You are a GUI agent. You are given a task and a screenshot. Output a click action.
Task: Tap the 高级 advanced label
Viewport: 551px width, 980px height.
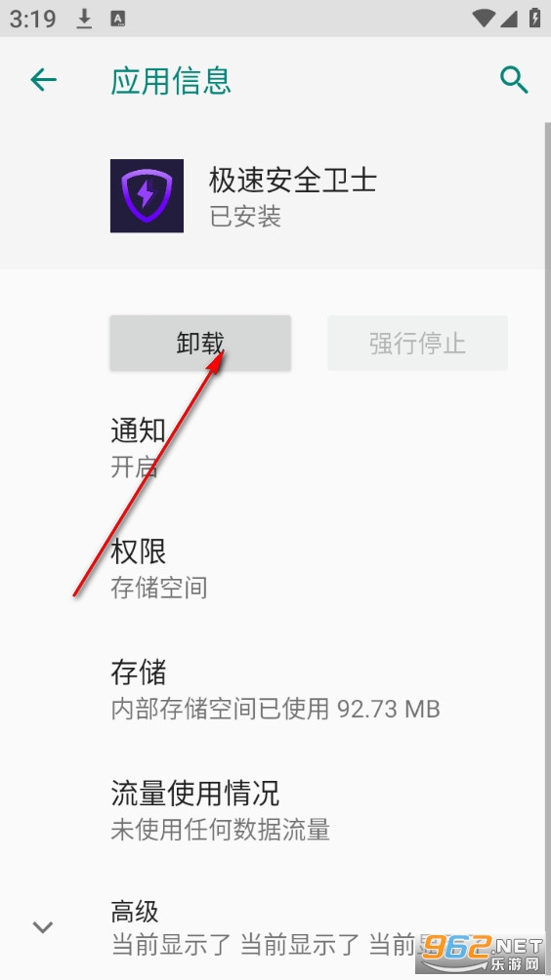pos(135,912)
